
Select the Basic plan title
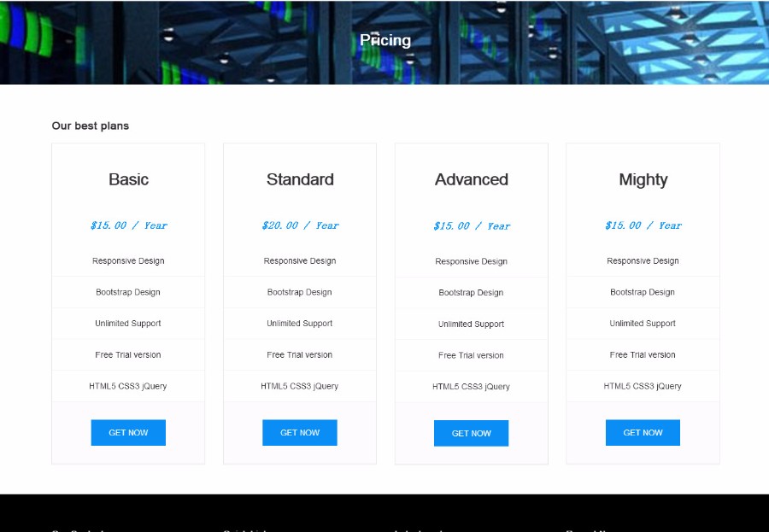(128, 179)
